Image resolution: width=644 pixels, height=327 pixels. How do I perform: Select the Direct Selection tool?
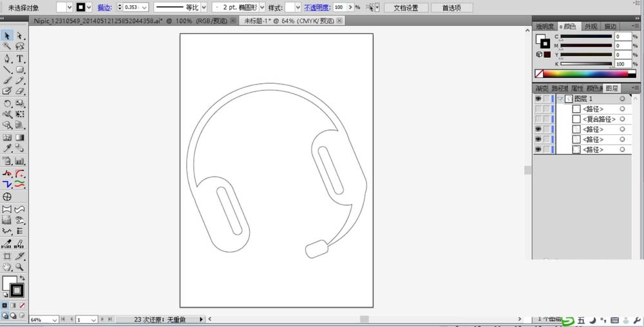click(19, 35)
